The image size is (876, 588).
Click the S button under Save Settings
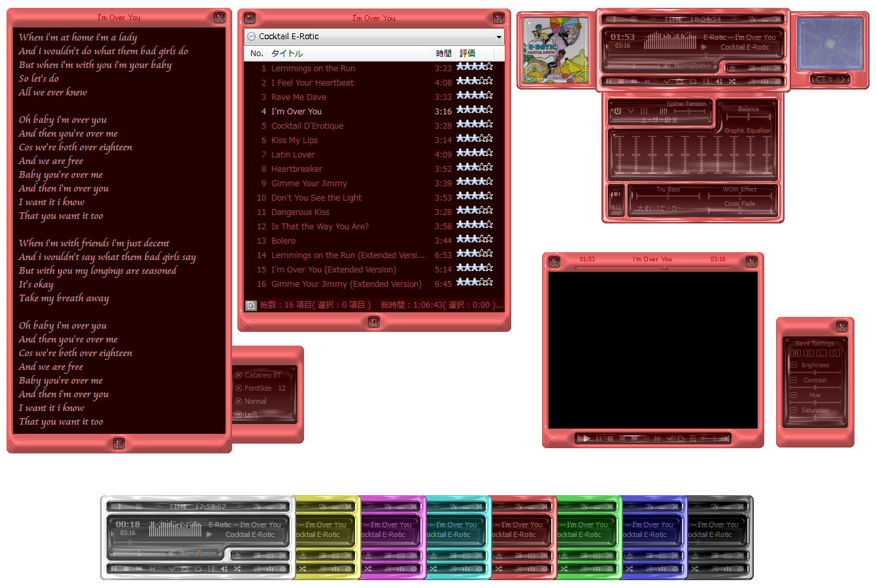click(809, 353)
